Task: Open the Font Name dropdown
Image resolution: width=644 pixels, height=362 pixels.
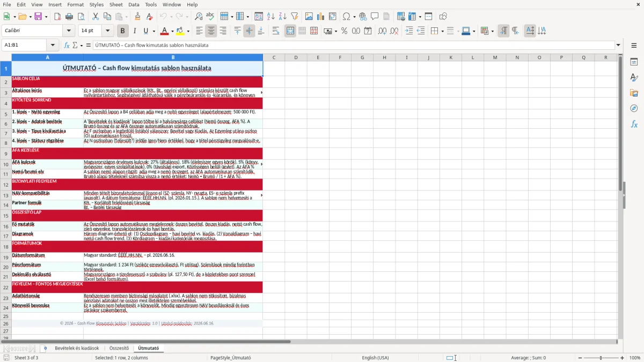Action: pyautogui.click(x=69, y=31)
